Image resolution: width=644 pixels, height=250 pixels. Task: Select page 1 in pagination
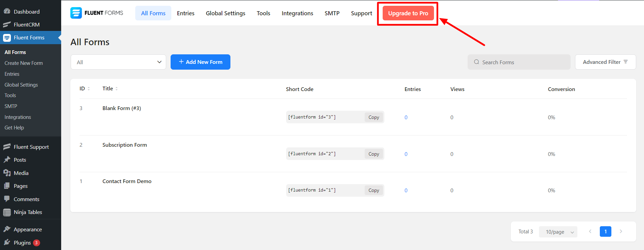pyautogui.click(x=606, y=231)
